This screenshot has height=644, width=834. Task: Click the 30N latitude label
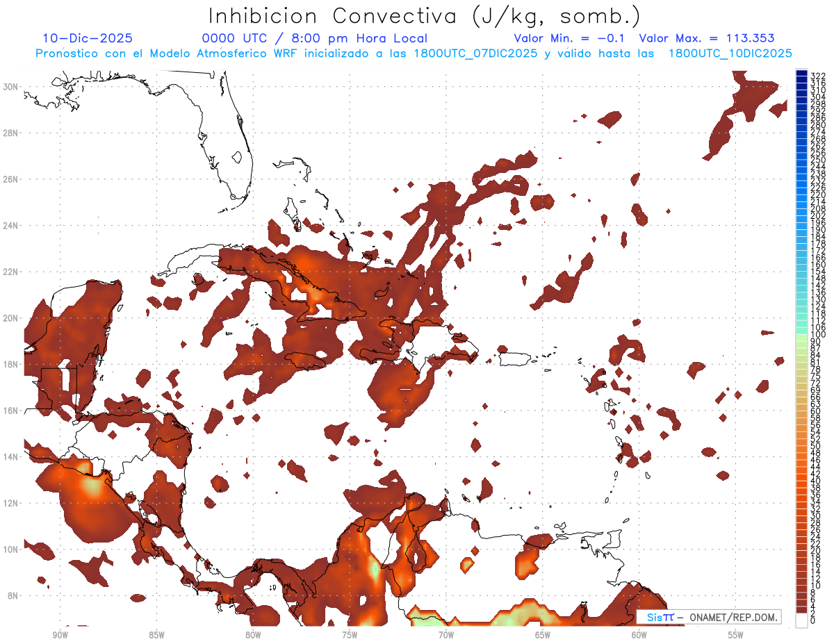point(9,86)
